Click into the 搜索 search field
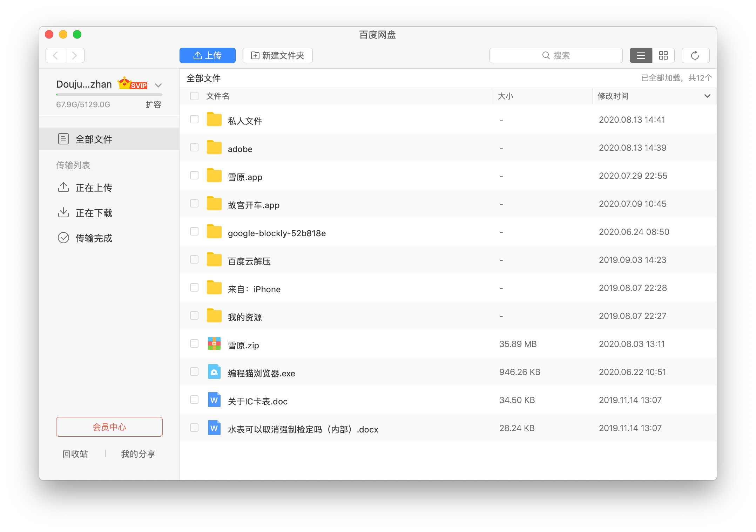The image size is (756, 532). 556,55
